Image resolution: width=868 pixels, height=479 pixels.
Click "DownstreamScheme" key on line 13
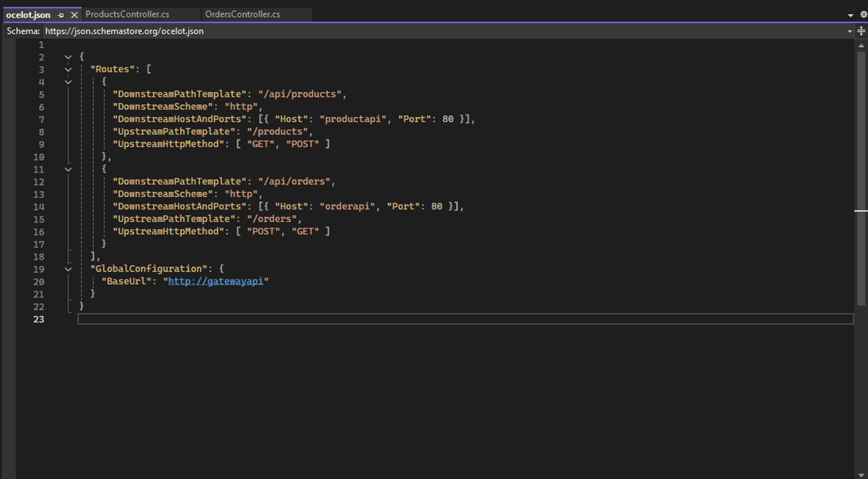pos(163,194)
